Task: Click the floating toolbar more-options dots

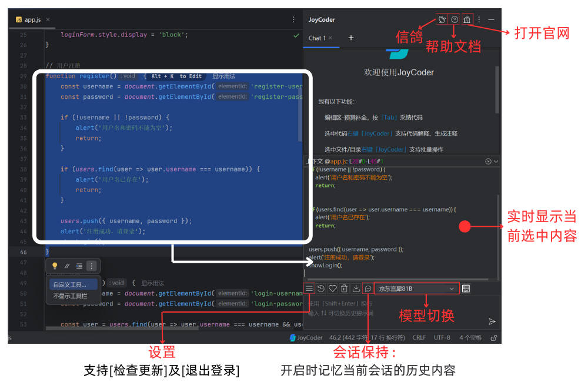Action: click(x=92, y=266)
